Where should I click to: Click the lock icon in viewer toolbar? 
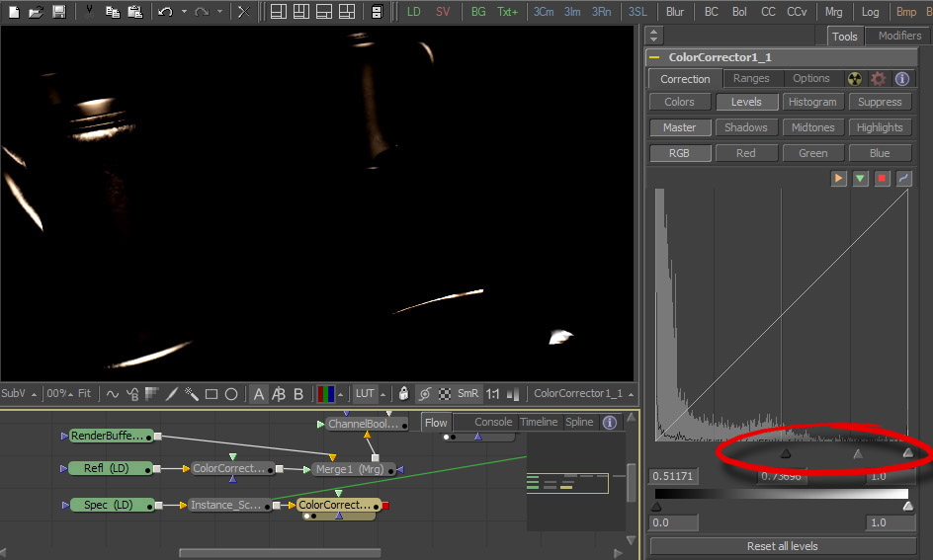(405, 393)
